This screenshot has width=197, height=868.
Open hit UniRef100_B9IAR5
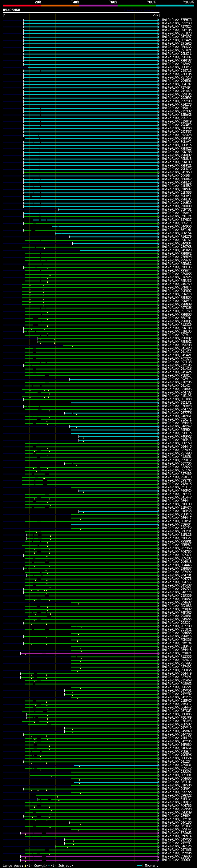[x=176, y=43]
